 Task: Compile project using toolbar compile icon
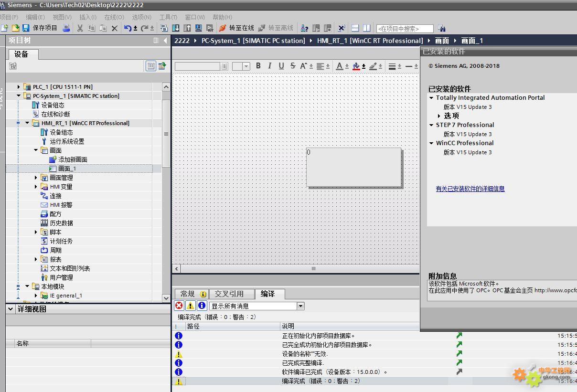(x=164, y=28)
